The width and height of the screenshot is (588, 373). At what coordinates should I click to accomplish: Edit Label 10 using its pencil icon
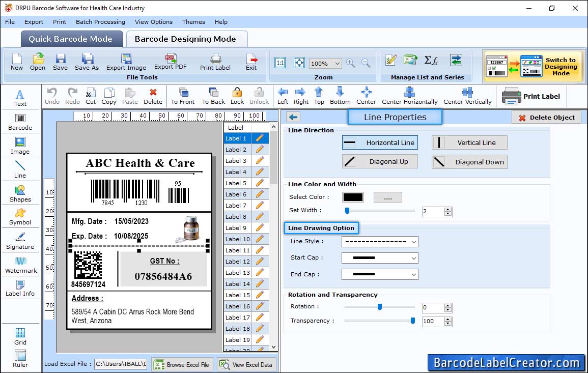pyautogui.click(x=260, y=239)
